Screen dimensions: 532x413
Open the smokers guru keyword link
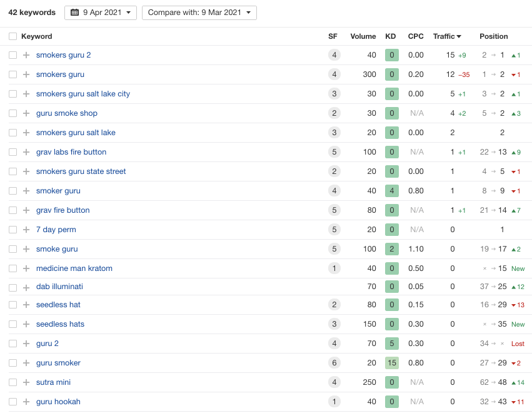coord(61,74)
